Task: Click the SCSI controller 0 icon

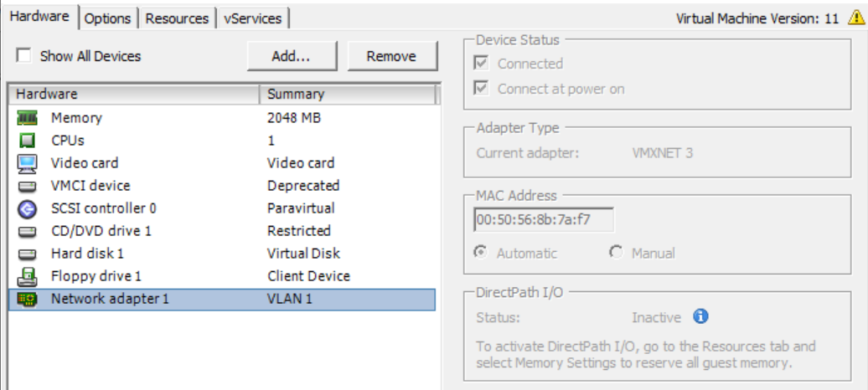Action: point(27,208)
